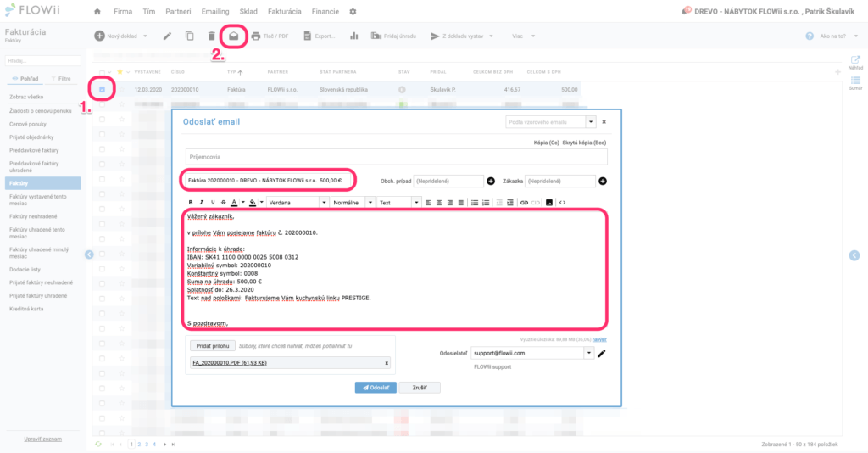The width and height of the screenshot is (868, 453).
Task: Open the notification bell icon
Action: 687,10
